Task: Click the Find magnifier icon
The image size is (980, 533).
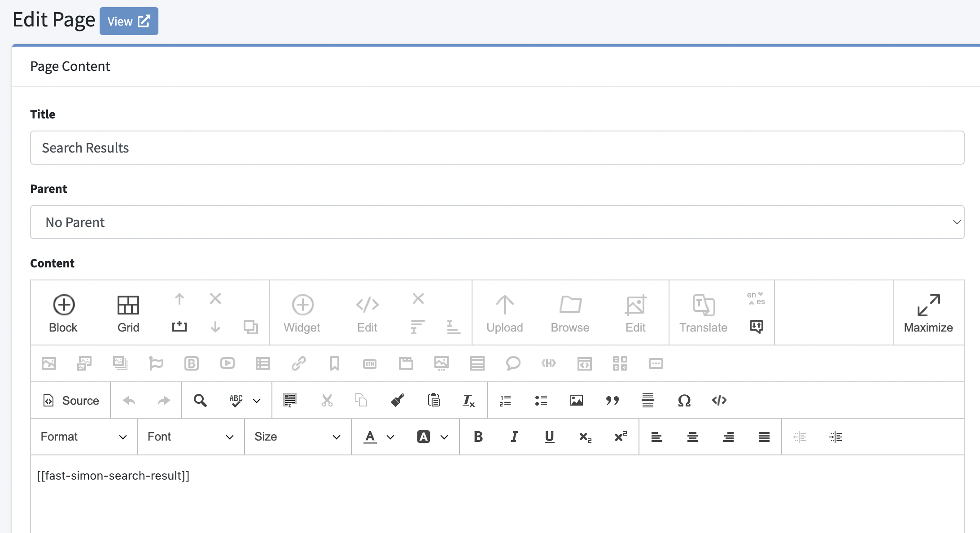Action: pyautogui.click(x=200, y=400)
